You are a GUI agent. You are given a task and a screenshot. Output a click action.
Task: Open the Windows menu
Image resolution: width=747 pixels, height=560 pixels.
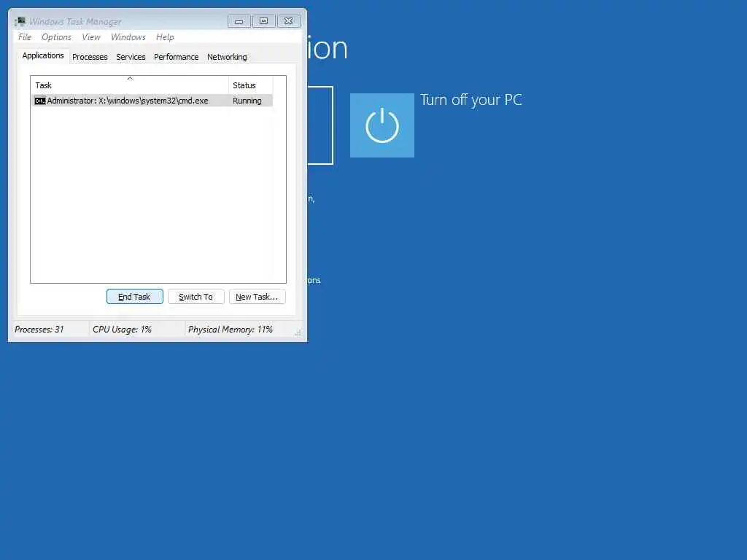(128, 37)
